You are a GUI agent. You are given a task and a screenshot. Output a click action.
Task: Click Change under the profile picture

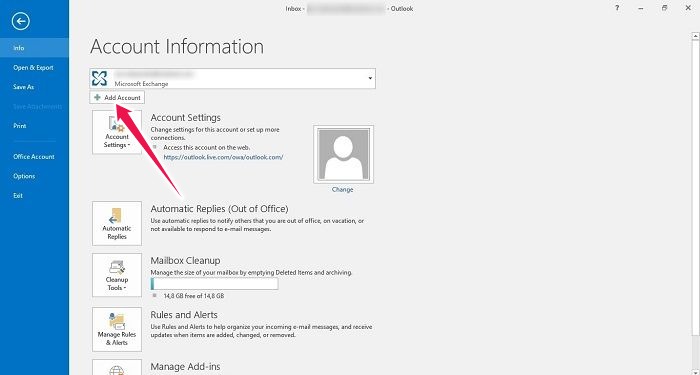(342, 189)
